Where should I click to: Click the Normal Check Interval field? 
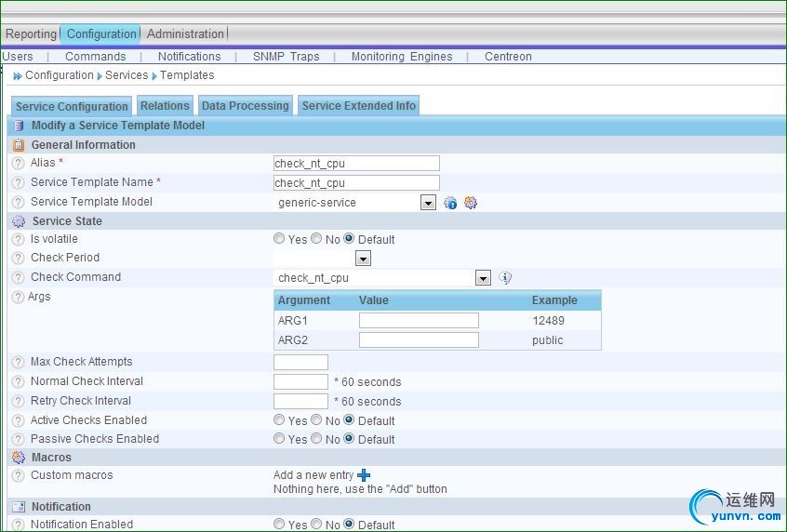tap(300, 382)
